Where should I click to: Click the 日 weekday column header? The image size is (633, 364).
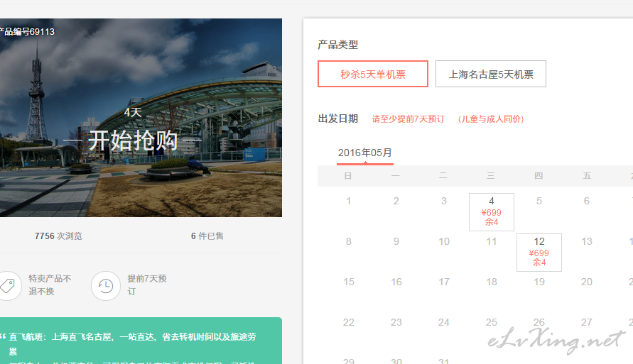coord(348,176)
